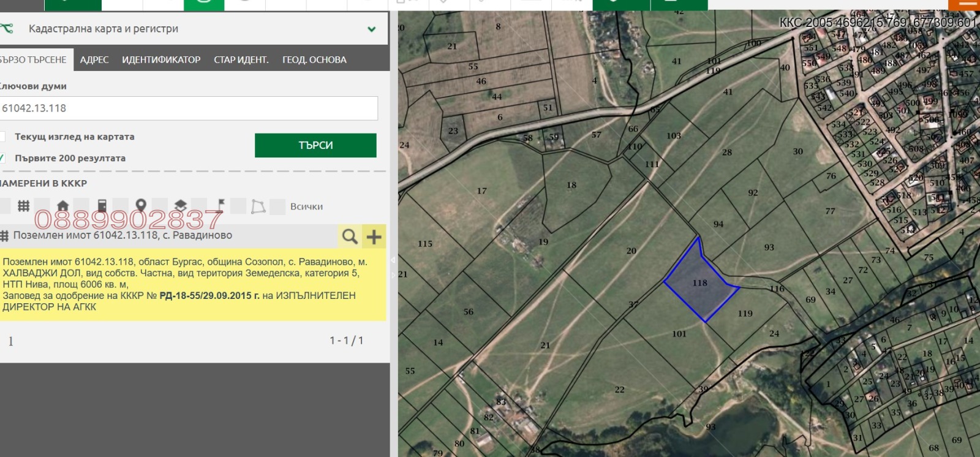Screen dimensions: 980x457
Task: Toggle 'Първите 200 резултата' checkbox
Action: (x=2, y=158)
